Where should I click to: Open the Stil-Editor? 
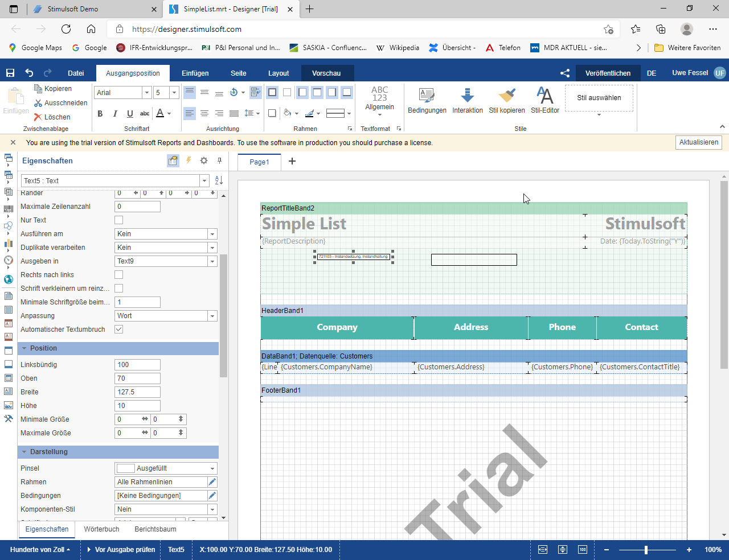click(x=545, y=101)
